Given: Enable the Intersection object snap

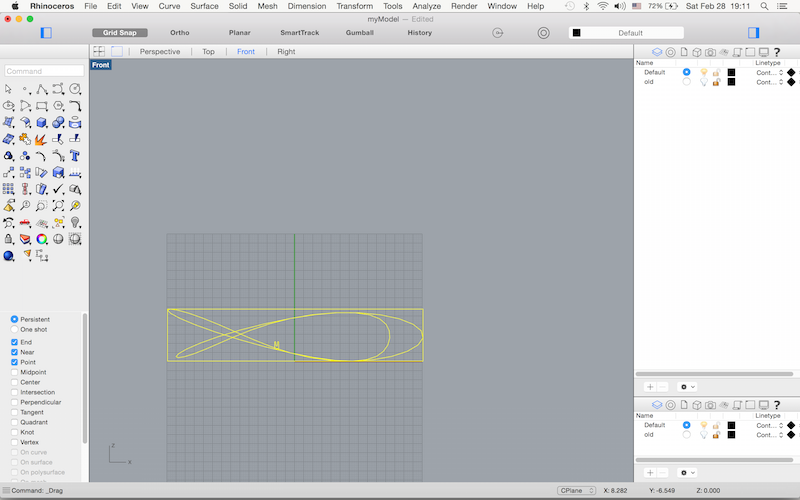Looking at the screenshot, I should point(14,392).
